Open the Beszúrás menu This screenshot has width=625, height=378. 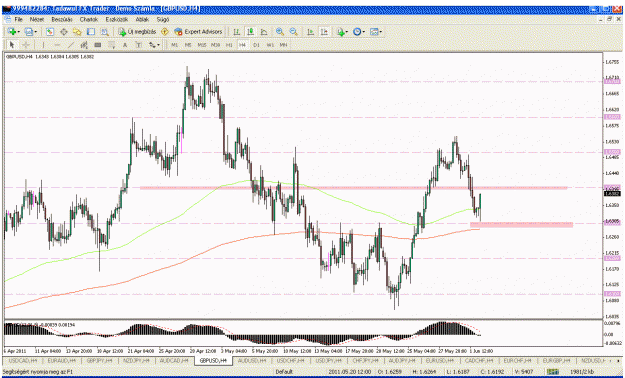[62, 19]
